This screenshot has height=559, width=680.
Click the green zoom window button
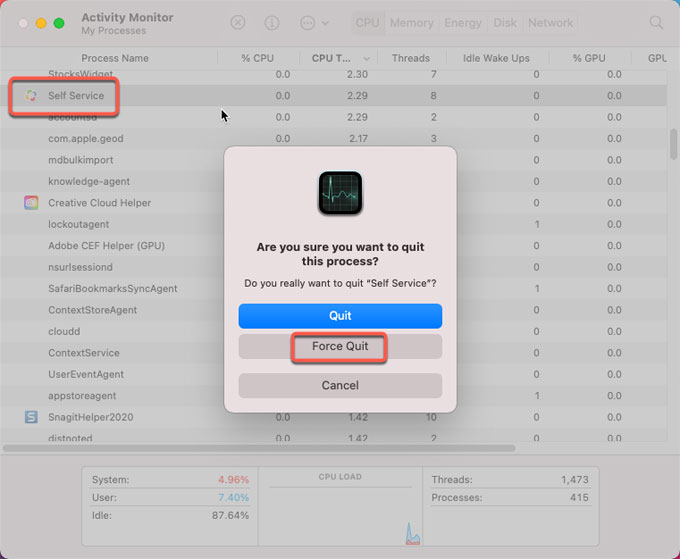pos(59,23)
